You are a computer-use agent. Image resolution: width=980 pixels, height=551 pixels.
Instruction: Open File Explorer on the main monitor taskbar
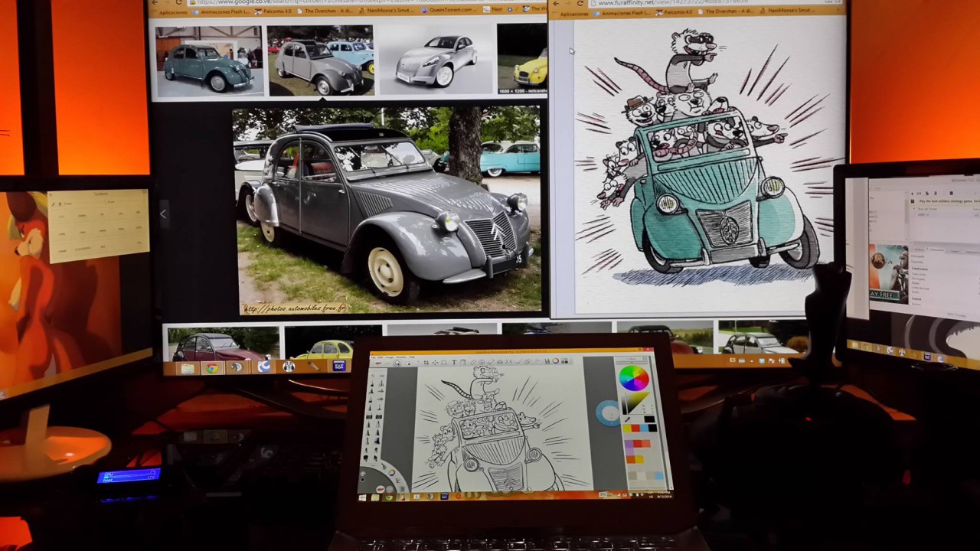click(188, 368)
